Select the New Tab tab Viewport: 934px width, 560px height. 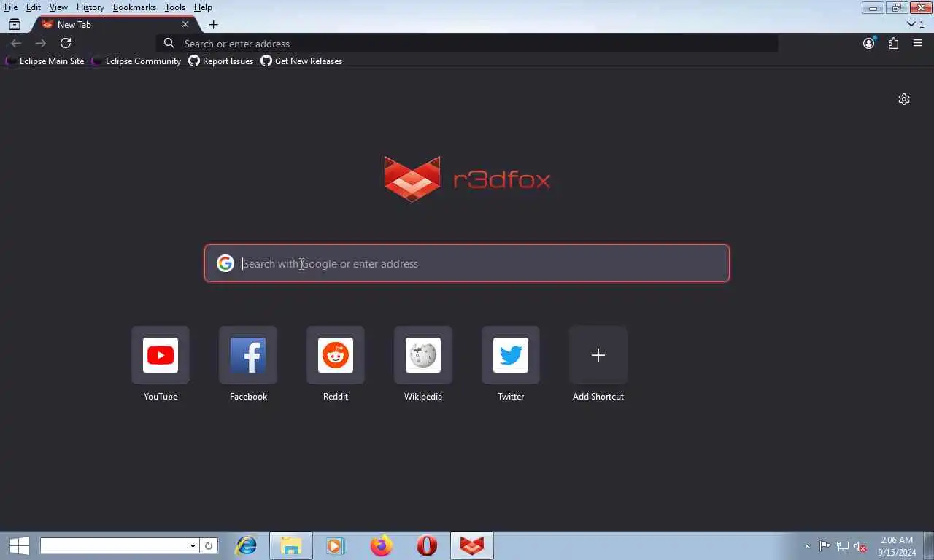[115, 24]
